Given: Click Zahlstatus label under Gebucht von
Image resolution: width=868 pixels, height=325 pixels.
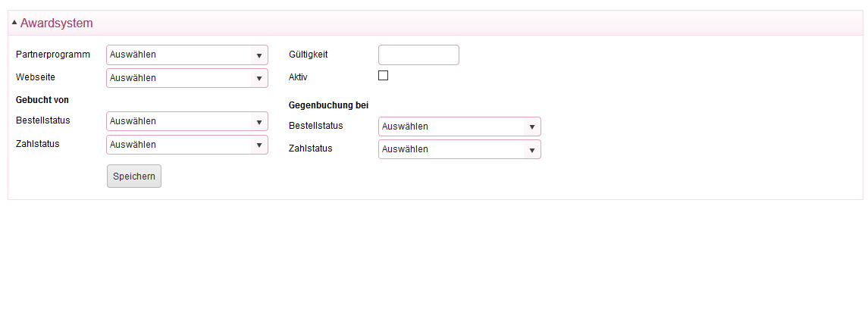Looking at the screenshot, I should point(38,143).
